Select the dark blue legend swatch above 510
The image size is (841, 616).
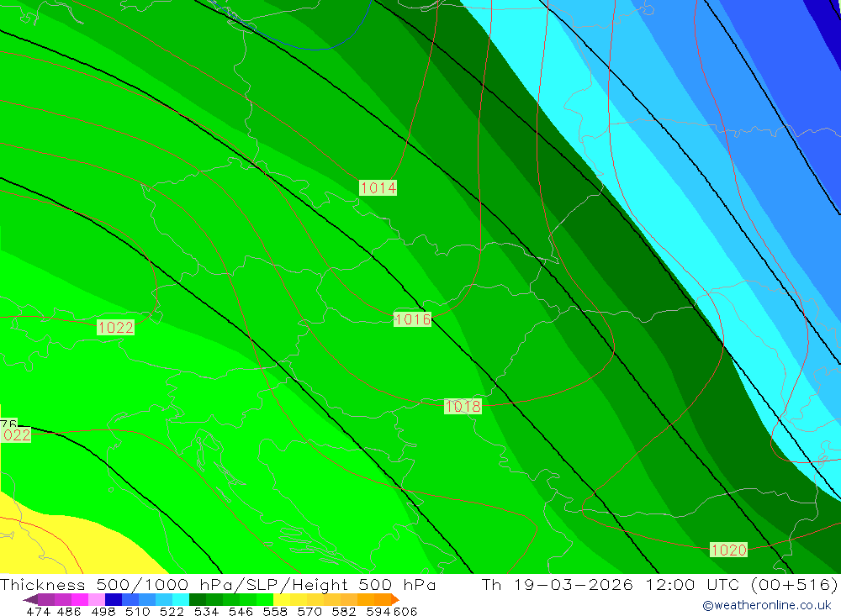114,599
